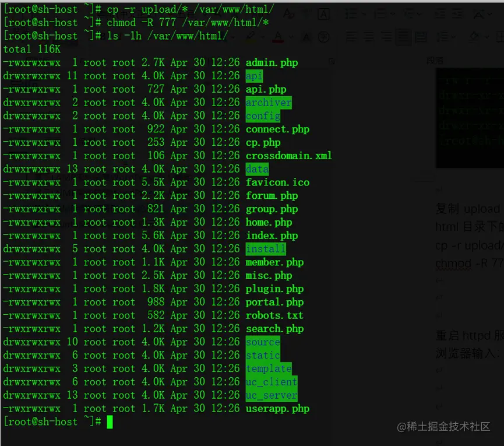
Task: Select the template directory name
Action: tap(269, 369)
